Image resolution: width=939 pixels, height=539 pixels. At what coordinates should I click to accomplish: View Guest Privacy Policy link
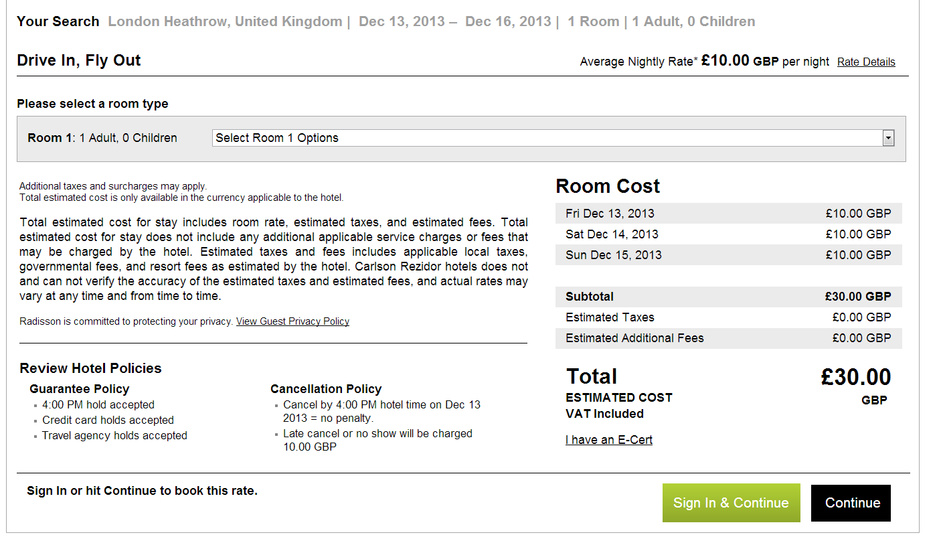pyautogui.click(x=292, y=322)
